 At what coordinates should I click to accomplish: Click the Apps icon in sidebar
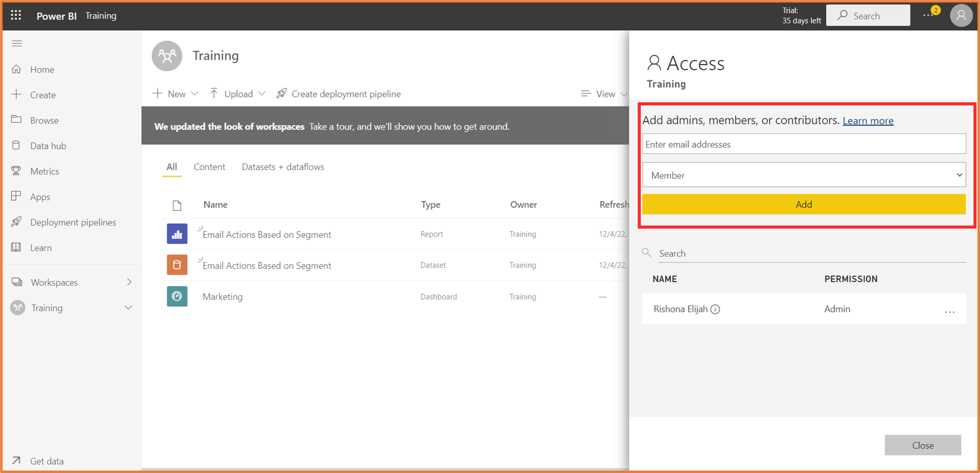click(x=16, y=197)
